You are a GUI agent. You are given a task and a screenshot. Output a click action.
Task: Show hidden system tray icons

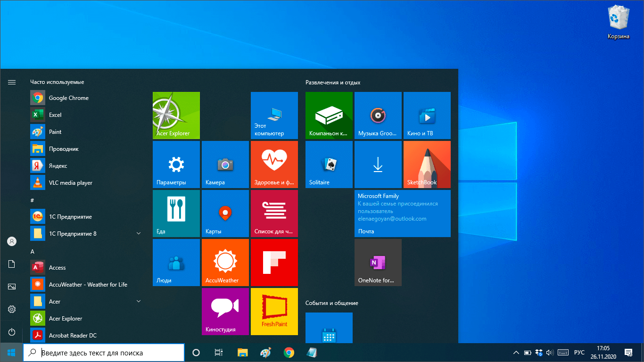point(516,353)
